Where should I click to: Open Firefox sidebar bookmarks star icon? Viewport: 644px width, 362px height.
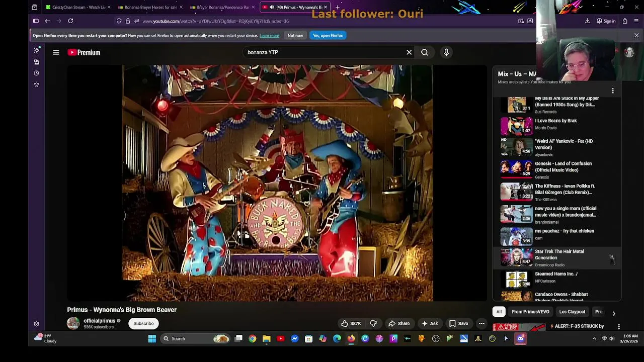point(36,84)
